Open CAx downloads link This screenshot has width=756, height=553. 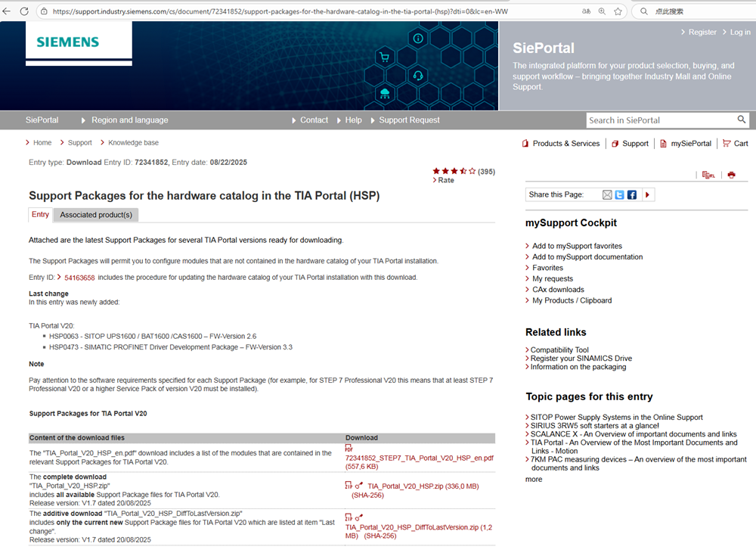[559, 290]
